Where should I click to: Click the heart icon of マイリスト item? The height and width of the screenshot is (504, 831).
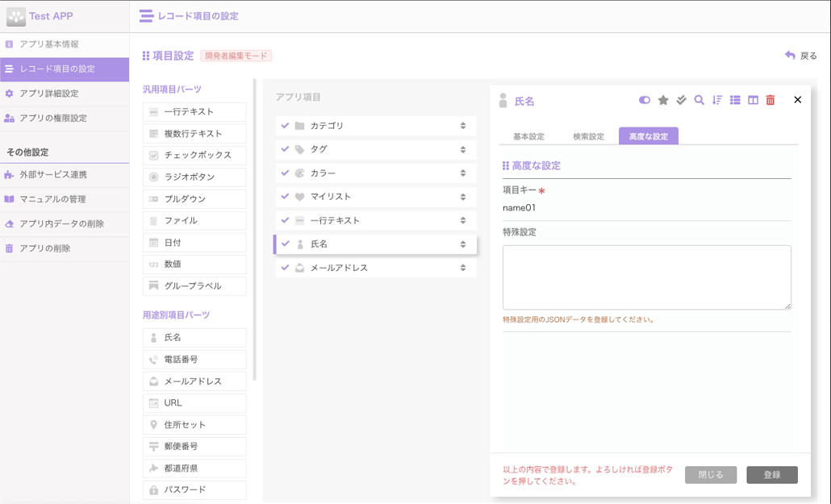pos(299,197)
